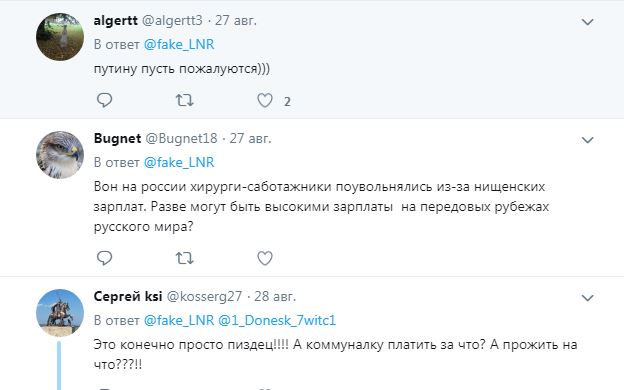Image resolution: width=624 pixels, height=390 pixels.
Task: Open @1_Donesk_7witc1 mention link
Action: click(x=277, y=320)
